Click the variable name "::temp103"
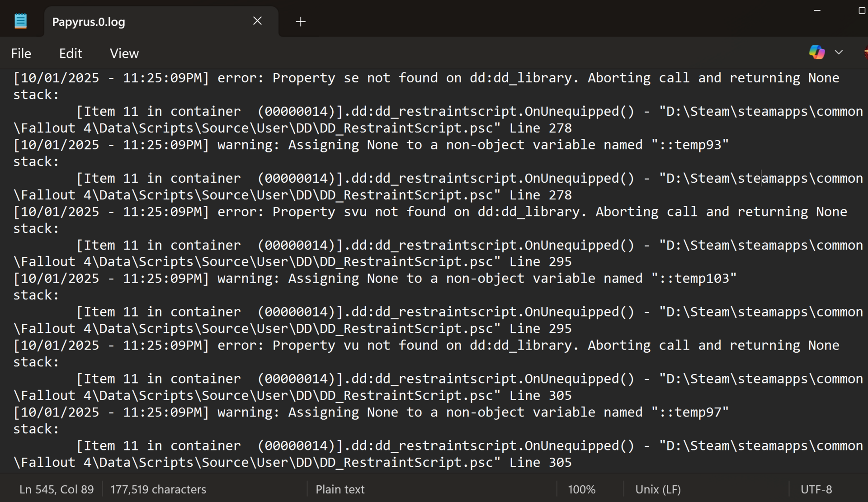868x502 pixels. tap(694, 279)
